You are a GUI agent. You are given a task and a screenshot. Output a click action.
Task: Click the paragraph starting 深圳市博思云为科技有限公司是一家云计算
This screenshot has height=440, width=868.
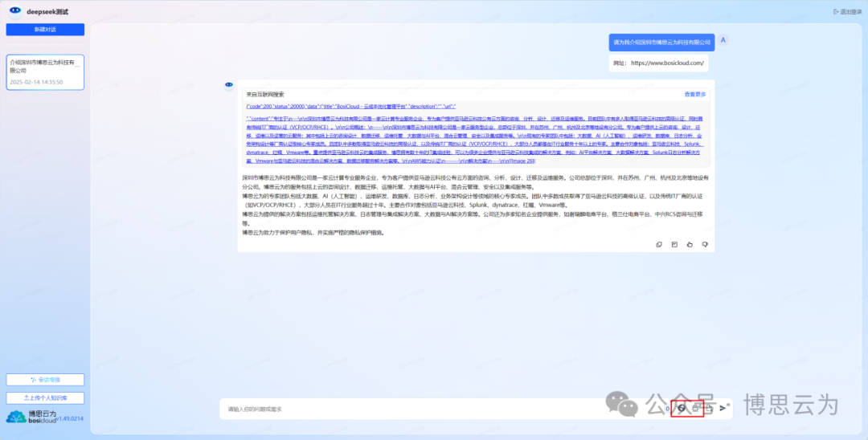click(475, 182)
